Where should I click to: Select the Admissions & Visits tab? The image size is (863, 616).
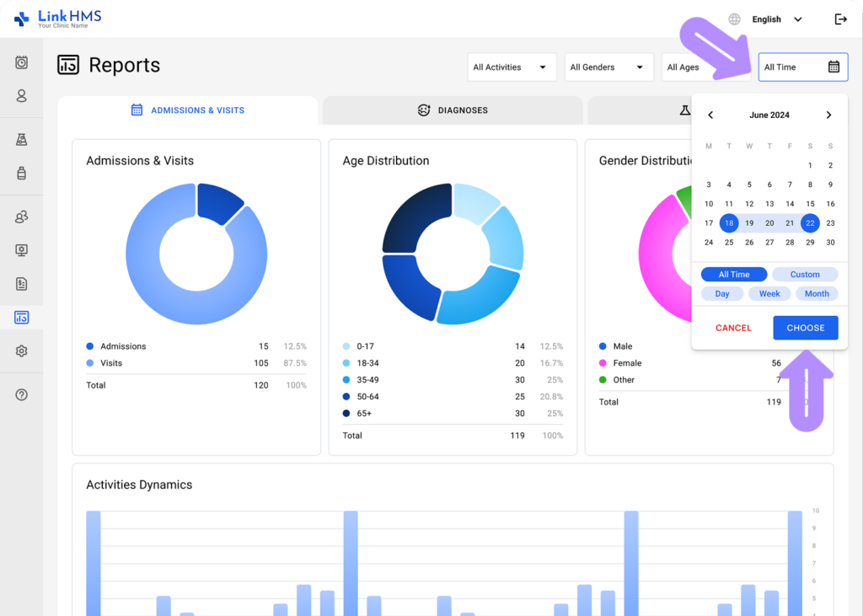(189, 110)
